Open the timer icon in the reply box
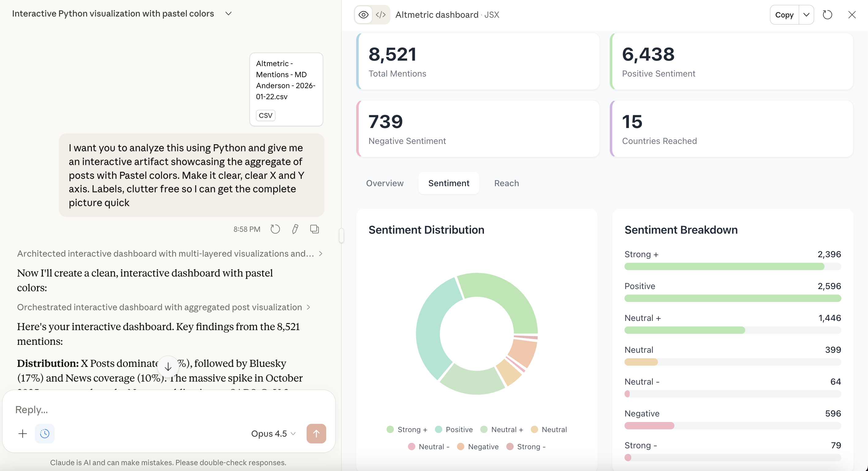 [x=45, y=434]
